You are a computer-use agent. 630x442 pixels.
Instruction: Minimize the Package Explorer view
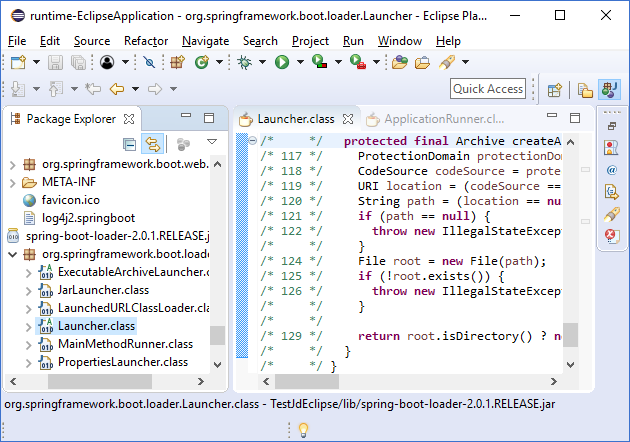[x=186, y=115]
